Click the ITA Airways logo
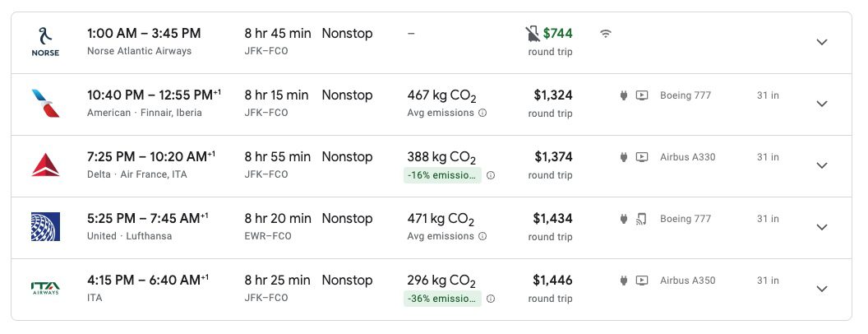Viewport: 868px width, 334px height. tap(45, 289)
